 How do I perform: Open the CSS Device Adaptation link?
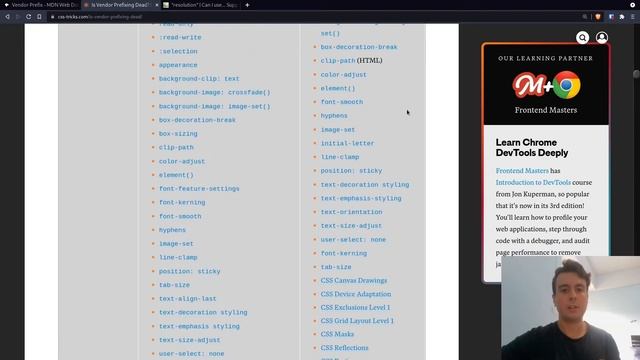[x=356, y=294]
